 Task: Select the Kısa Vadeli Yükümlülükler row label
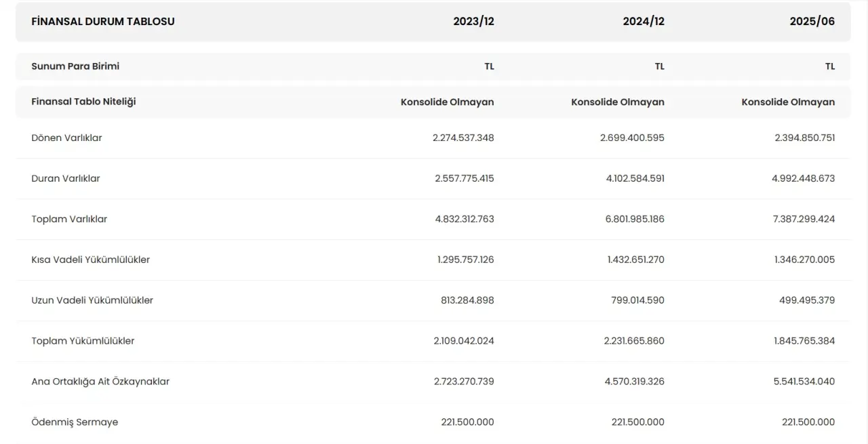click(x=90, y=260)
